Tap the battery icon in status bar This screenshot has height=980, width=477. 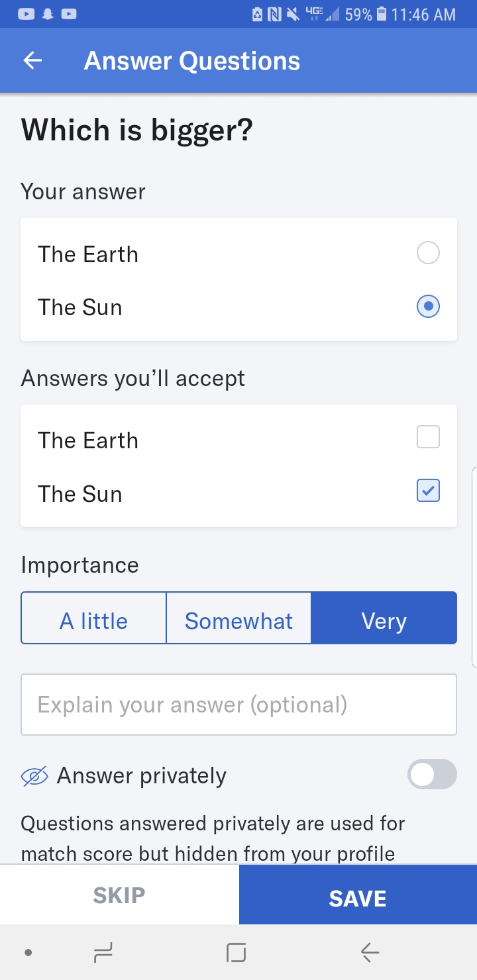point(382,14)
